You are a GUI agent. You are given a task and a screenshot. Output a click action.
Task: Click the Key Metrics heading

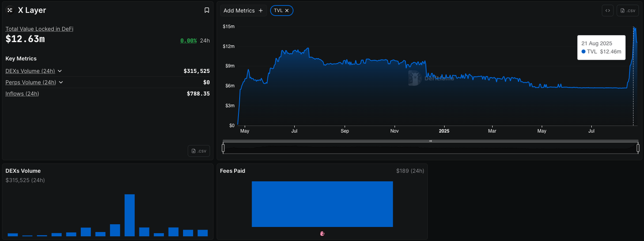tap(21, 58)
